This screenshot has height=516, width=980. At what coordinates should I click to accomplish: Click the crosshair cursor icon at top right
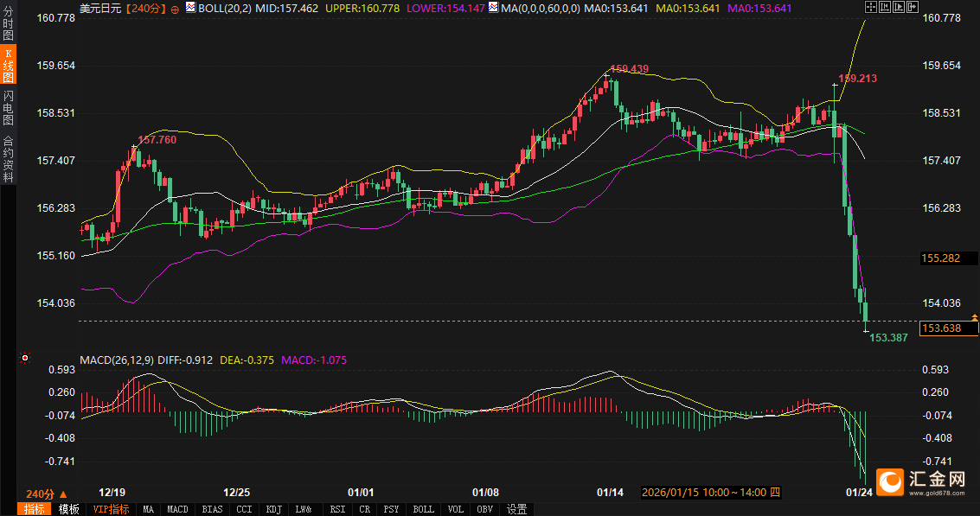[870, 8]
